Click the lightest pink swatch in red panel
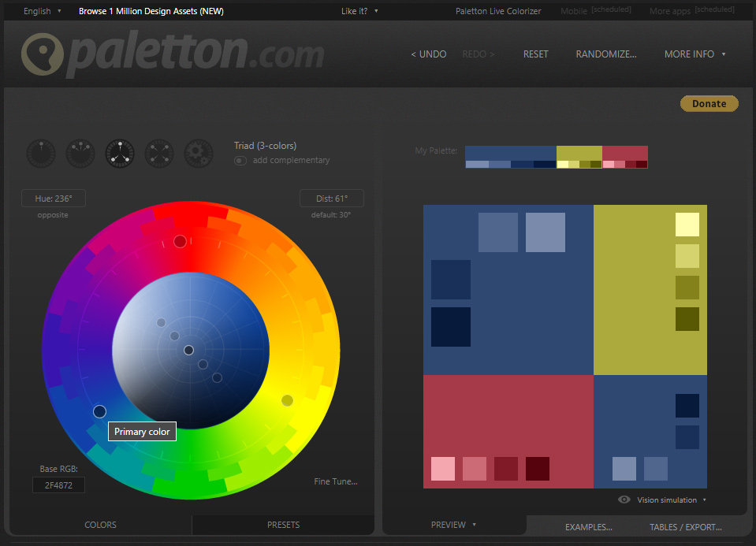Viewport: 756px width, 546px height. (442, 469)
